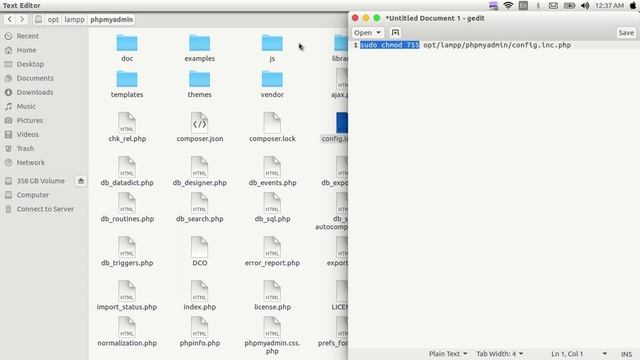This screenshot has height=360, width=640.
Task: Select the import_status.php file icon
Action: pos(127,291)
